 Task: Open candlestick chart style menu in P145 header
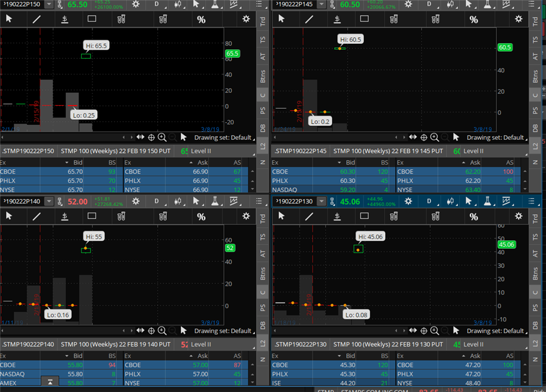[x=449, y=4]
